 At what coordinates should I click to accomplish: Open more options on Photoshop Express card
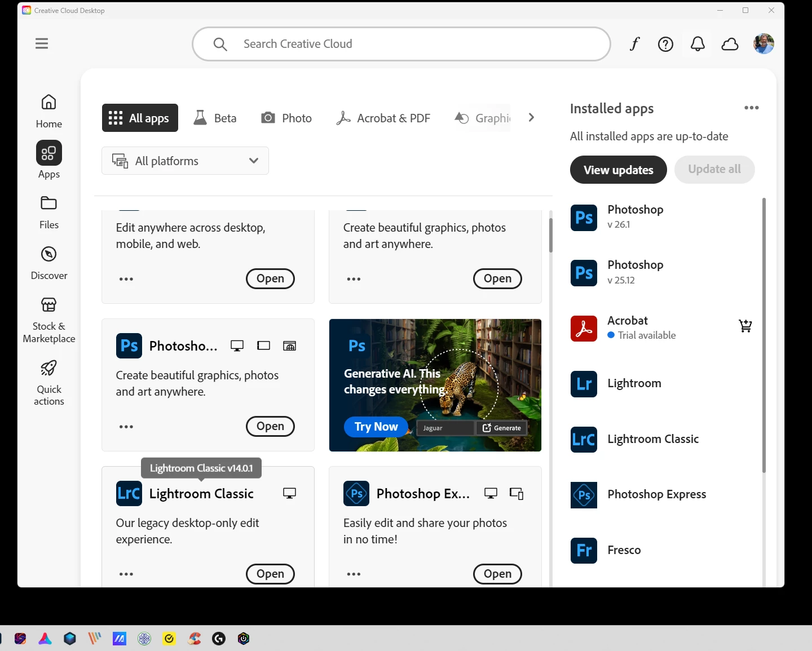coord(354,574)
